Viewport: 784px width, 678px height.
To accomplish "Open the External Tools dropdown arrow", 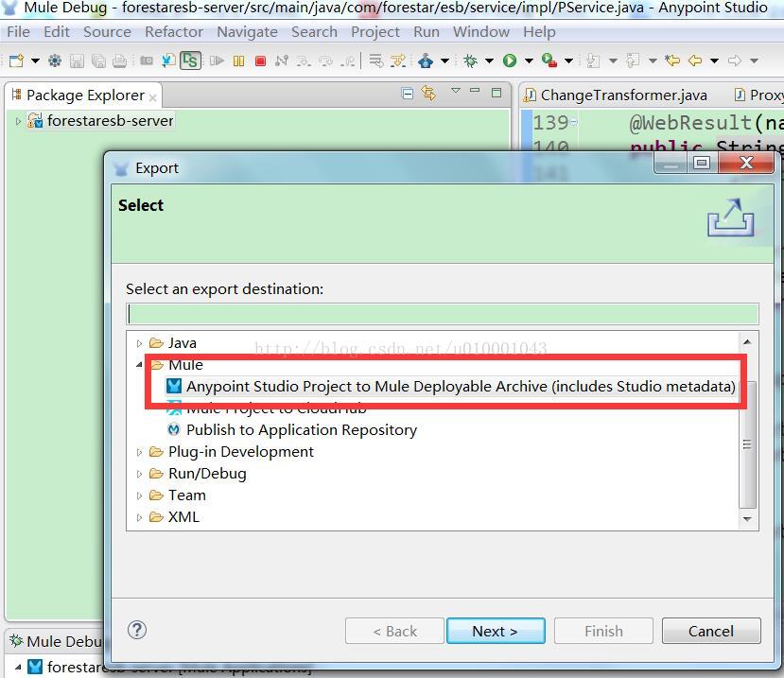I will click(568, 61).
